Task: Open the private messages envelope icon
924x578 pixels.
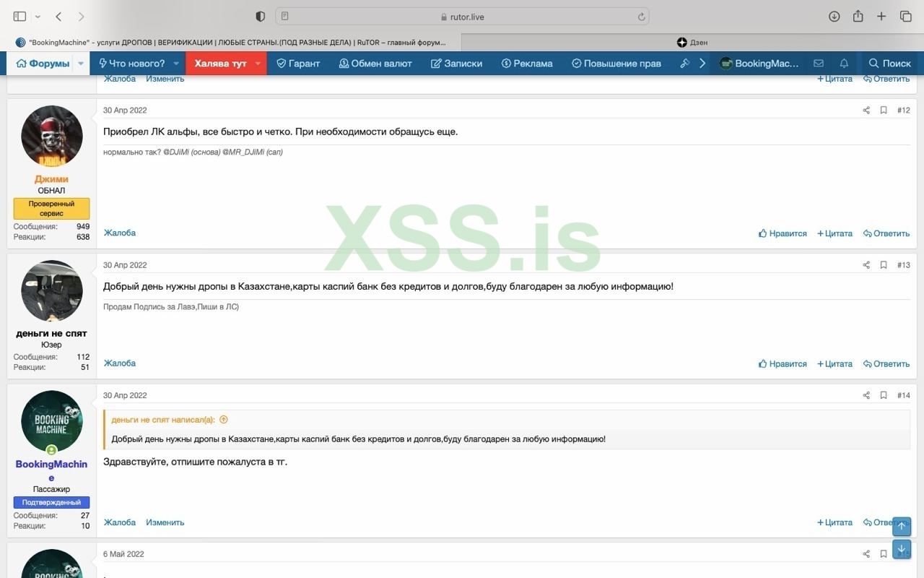Action: tap(819, 64)
